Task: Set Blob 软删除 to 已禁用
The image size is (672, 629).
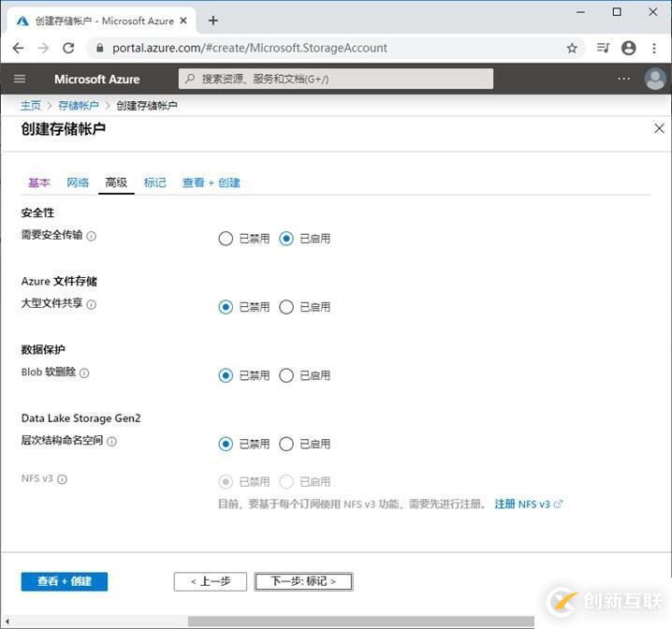Action: (x=226, y=375)
